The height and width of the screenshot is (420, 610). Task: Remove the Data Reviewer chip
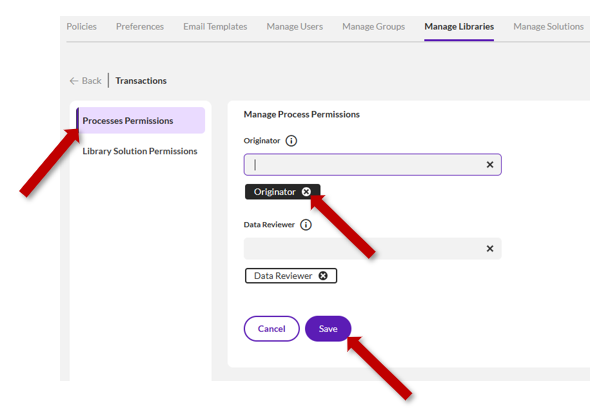(x=323, y=276)
